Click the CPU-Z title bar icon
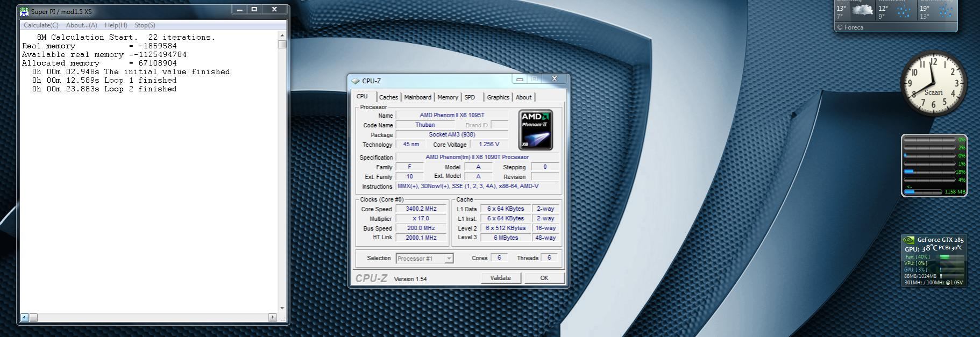The image size is (980, 337). click(x=356, y=81)
